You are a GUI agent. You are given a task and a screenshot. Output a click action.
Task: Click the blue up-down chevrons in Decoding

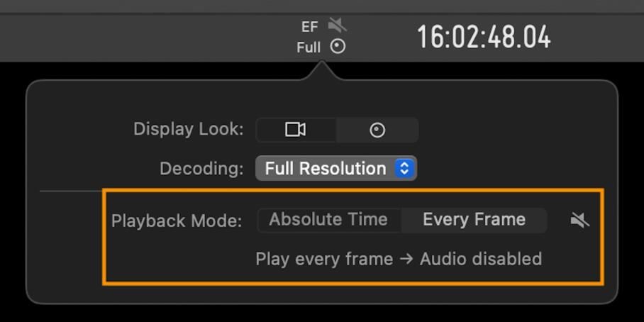tap(404, 168)
